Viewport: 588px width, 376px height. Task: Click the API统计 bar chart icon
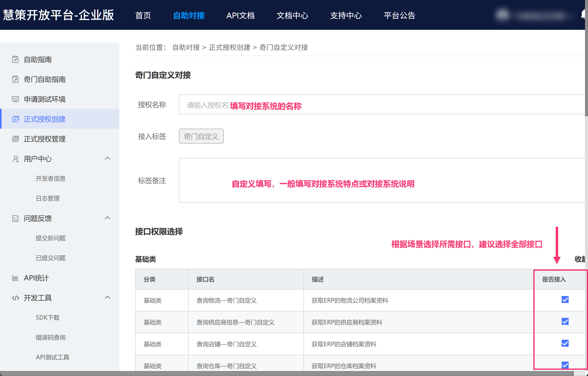click(x=15, y=278)
